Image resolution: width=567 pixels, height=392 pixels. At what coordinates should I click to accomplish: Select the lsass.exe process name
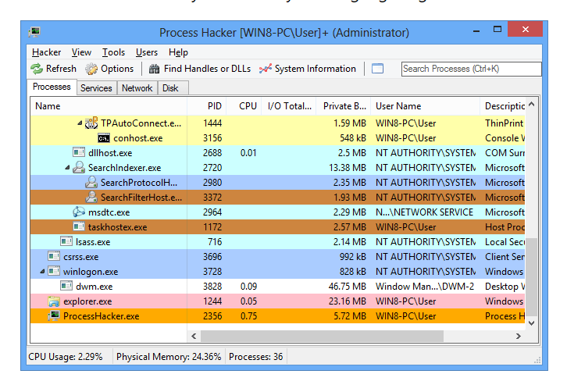point(93,242)
